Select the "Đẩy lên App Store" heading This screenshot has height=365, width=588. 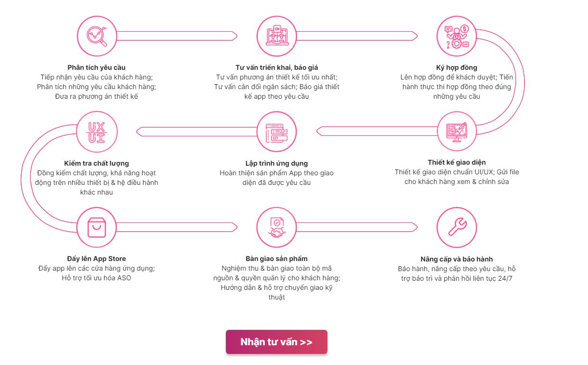tap(96, 259)
